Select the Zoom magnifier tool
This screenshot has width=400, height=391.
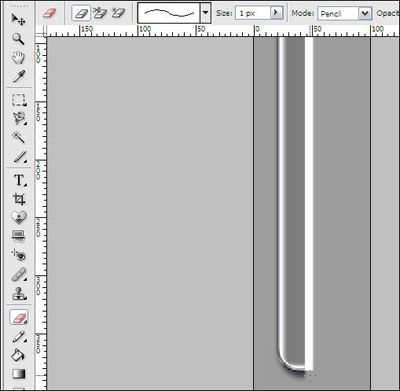[19, 39]
